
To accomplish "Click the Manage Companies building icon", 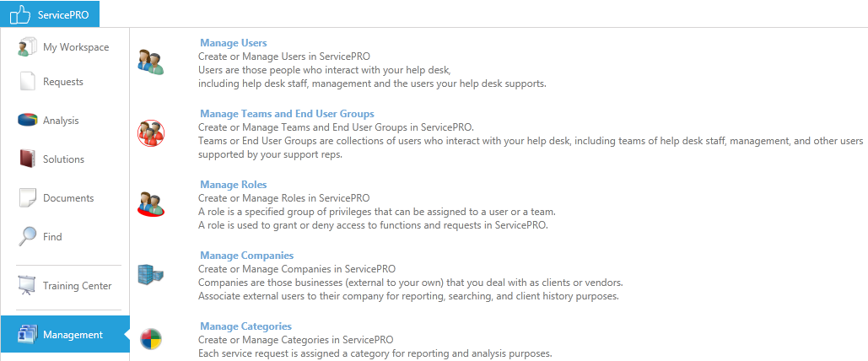I will pyautogui.click(x=150, y=273).
